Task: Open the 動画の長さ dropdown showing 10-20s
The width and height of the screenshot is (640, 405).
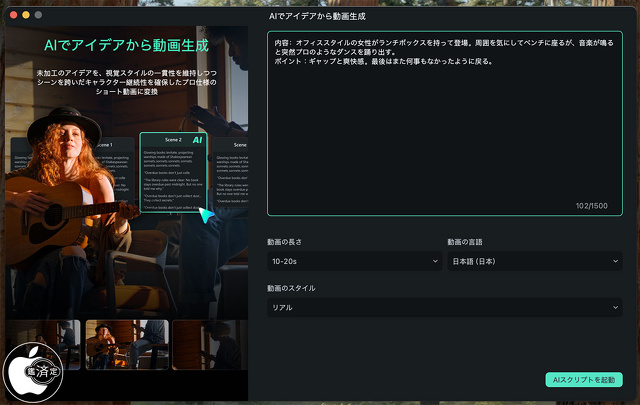Action: pos(354,261)
